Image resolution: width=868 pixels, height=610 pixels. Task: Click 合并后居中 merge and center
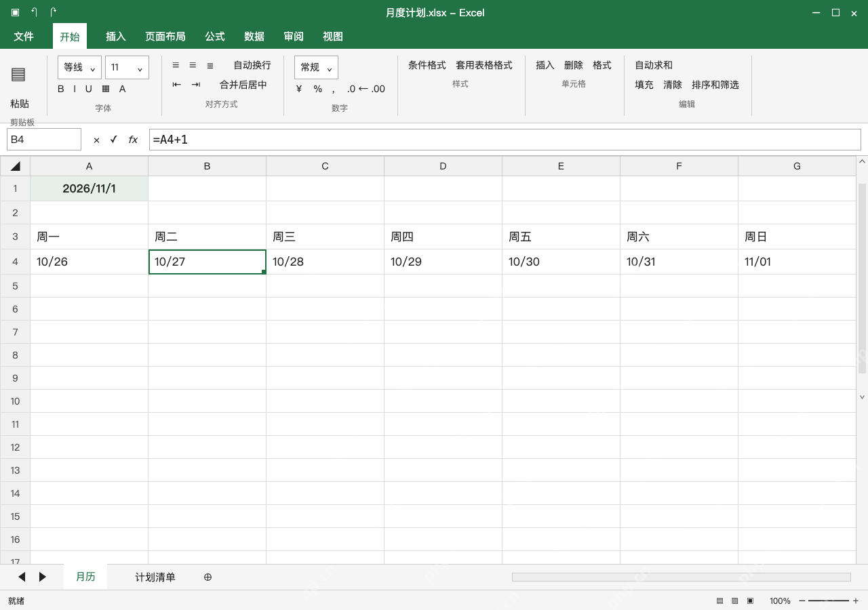[243, 85]
